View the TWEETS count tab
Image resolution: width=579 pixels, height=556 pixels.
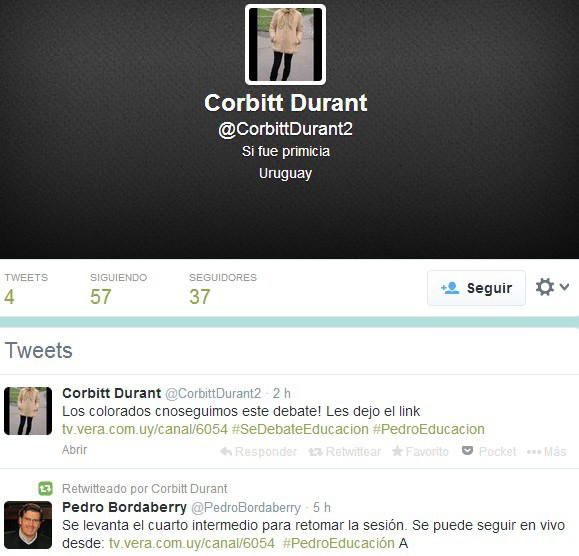click(26, 289)
